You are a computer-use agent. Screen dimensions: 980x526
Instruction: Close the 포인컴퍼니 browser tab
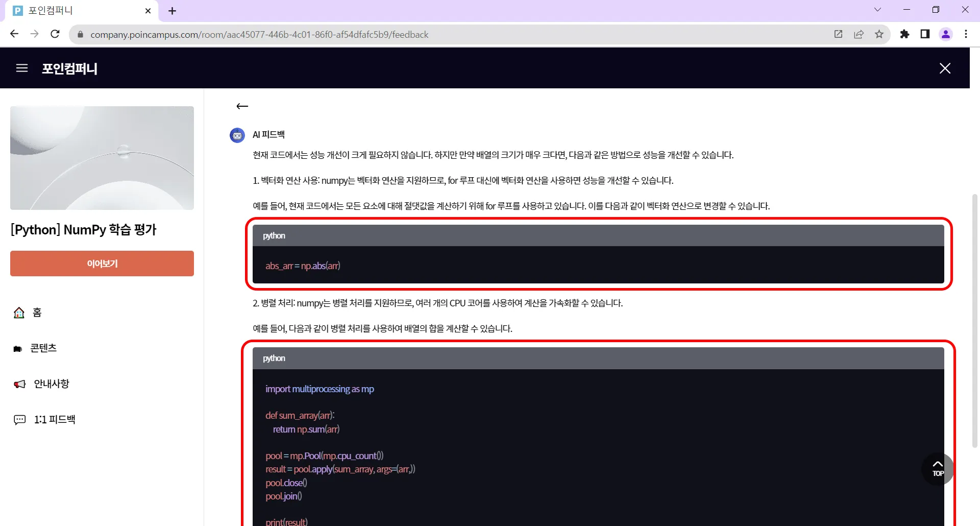click(148, 11)
